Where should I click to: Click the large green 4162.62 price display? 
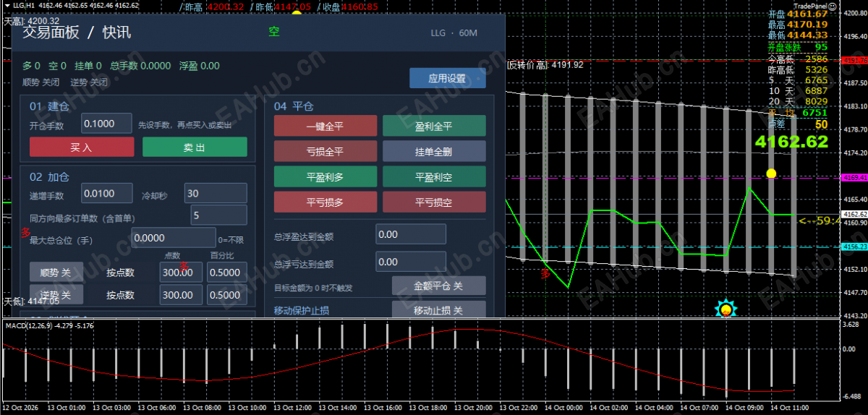point(791,142)
